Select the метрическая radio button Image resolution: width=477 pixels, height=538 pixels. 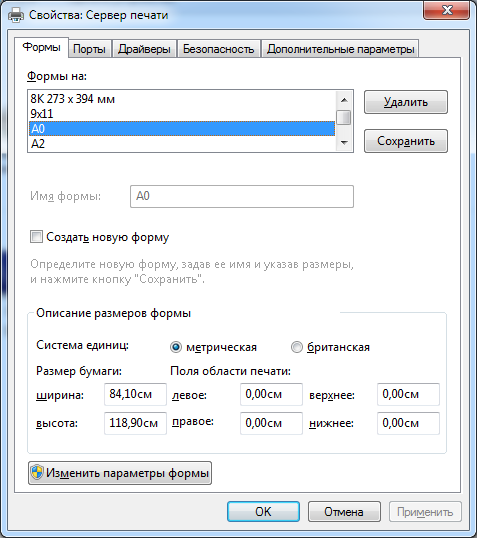click(176, 347)
